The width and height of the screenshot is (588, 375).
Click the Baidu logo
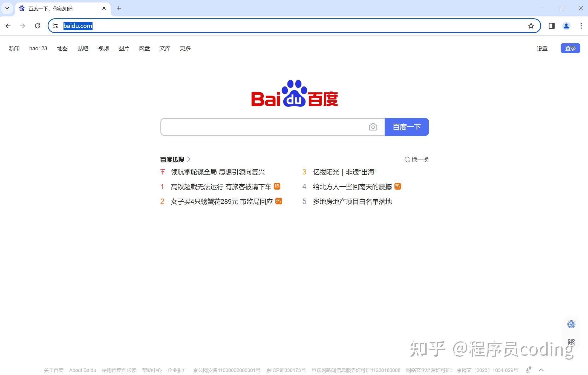point(295,93)
